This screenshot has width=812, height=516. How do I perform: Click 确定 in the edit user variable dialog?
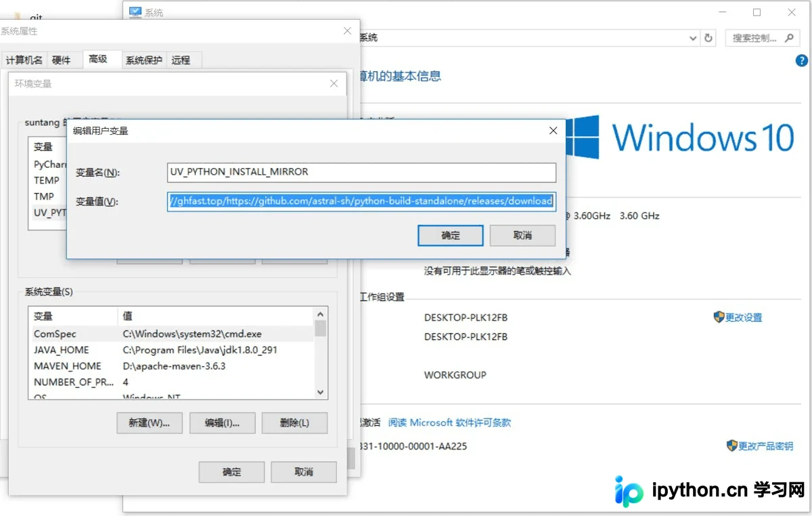pos(451,235)
